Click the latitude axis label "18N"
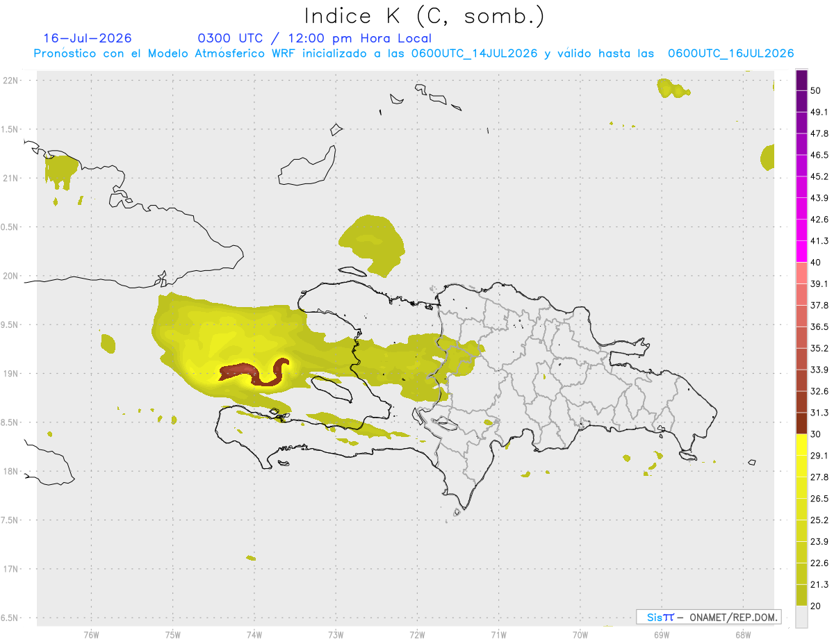The image size is (834, 644). (x=10, y=472)
